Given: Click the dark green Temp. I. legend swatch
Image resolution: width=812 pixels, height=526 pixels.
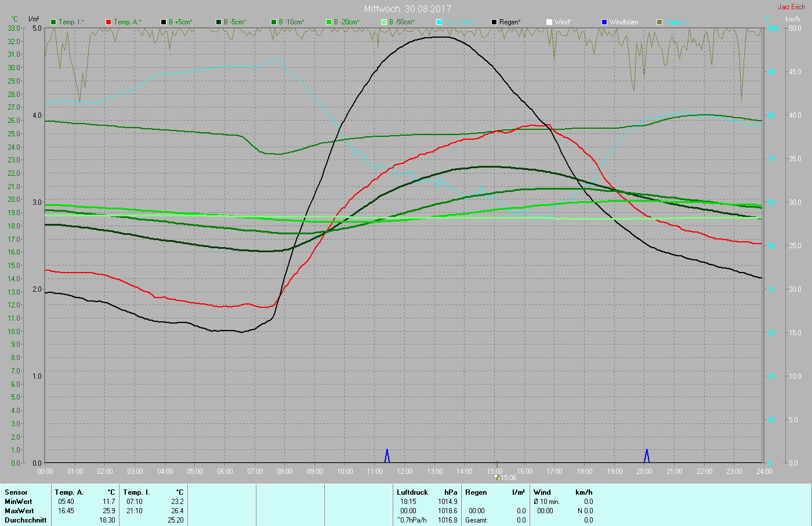Looking at the screenshot, I should (53, 22).
